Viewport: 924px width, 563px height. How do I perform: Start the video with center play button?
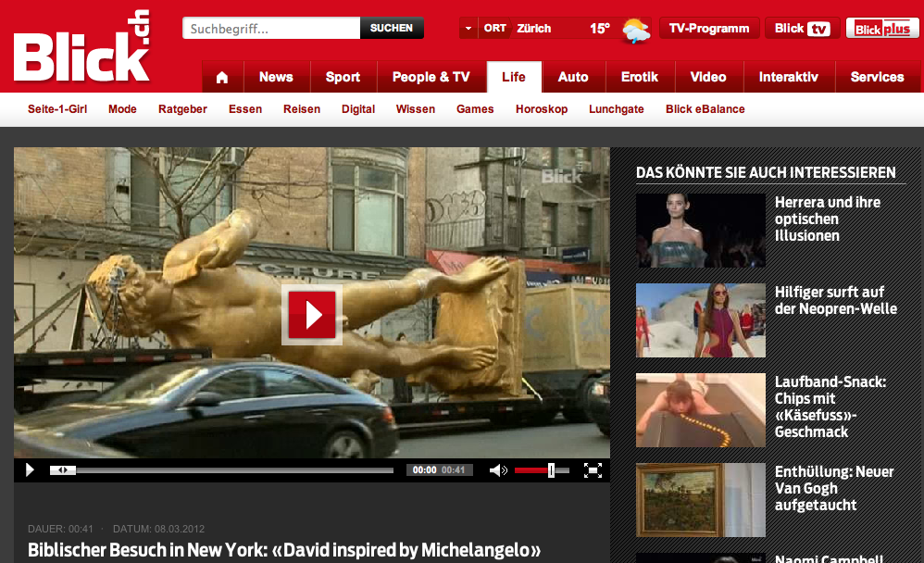click(x=312, y=315)
